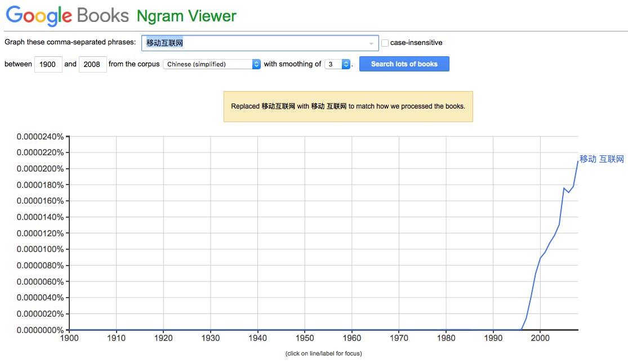Click the 'with smoothing of' label
Image resolution: width=628 pixels, height=364 pixels.
(292, 64)
